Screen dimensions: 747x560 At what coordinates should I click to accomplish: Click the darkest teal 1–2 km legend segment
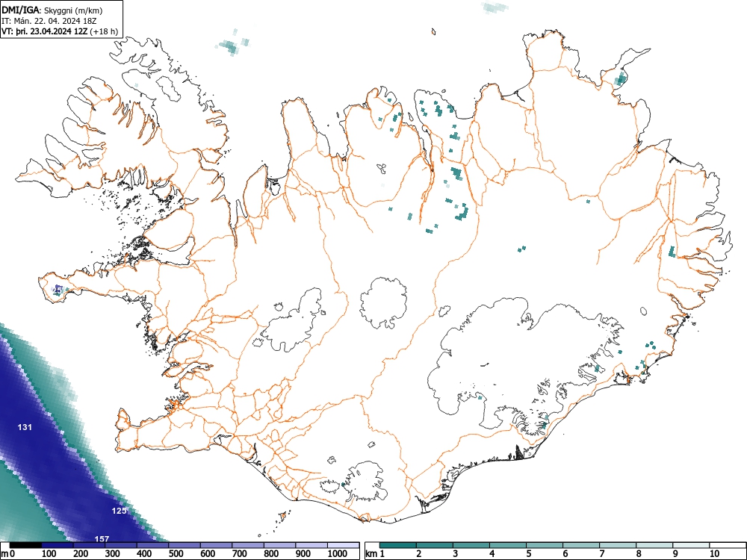tap(398, 545)
